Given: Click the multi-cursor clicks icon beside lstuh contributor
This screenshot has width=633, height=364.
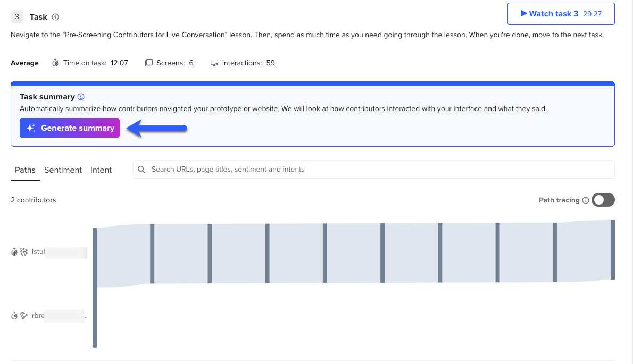Looking at the screenshot, I should pos(24,252).
